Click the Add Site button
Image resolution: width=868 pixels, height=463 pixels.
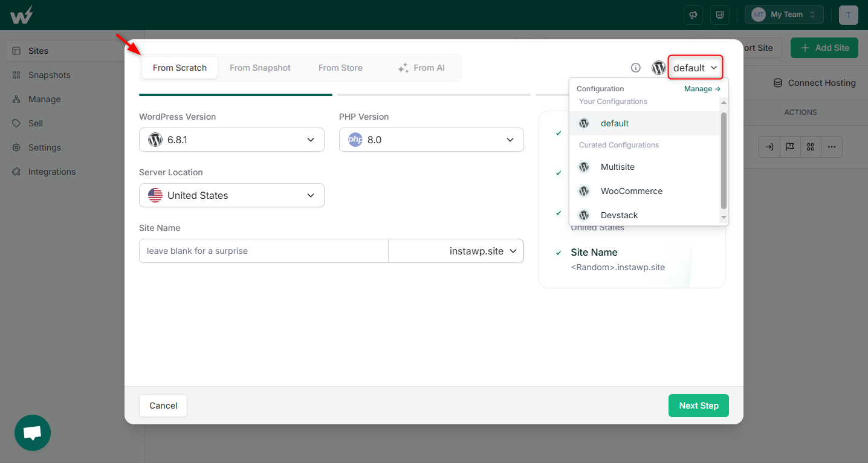[824, 48]
